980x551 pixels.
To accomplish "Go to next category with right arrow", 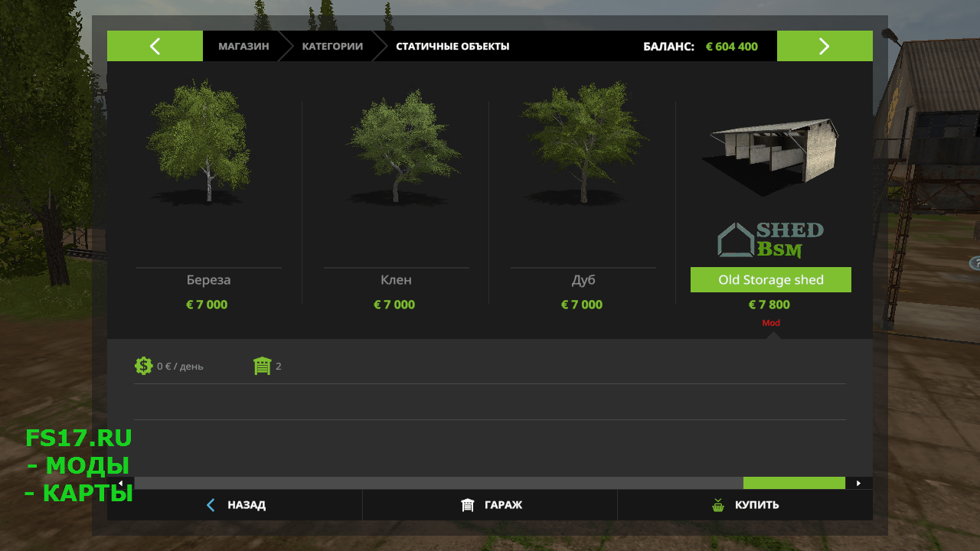I will click(825, 46).
